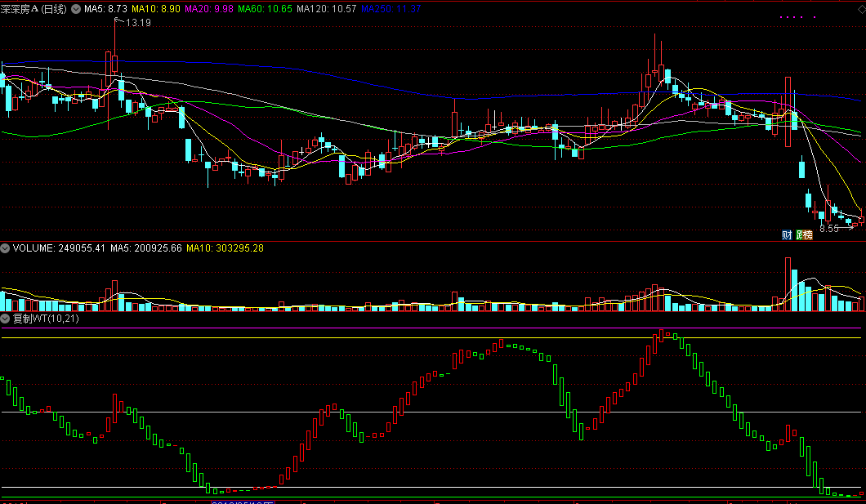Select the MA250: 11.37 blue label
Image resolution: width=866 pixels, height=504 pixels.
tap(391, 9)
